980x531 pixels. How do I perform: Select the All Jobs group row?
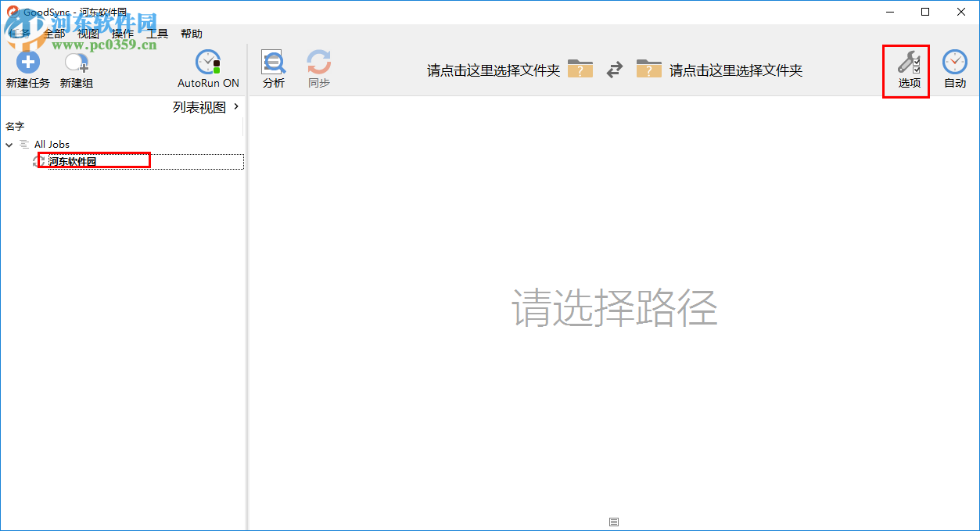tap(52, 144)
